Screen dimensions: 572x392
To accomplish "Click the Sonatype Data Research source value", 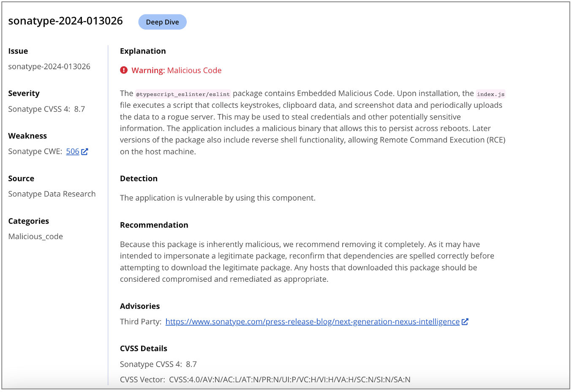I will click(52, 194).
